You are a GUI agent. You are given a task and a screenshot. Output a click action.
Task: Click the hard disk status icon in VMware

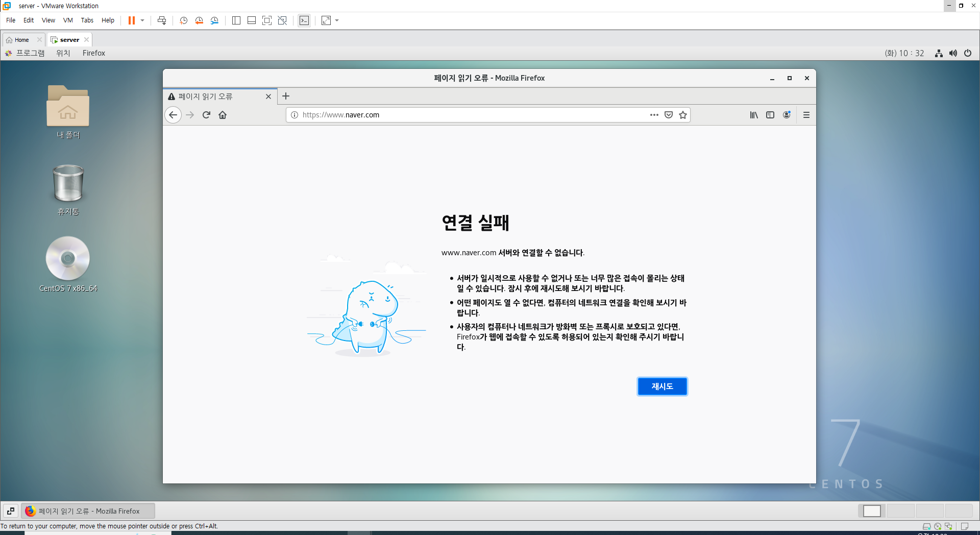(x=926, y=526)
